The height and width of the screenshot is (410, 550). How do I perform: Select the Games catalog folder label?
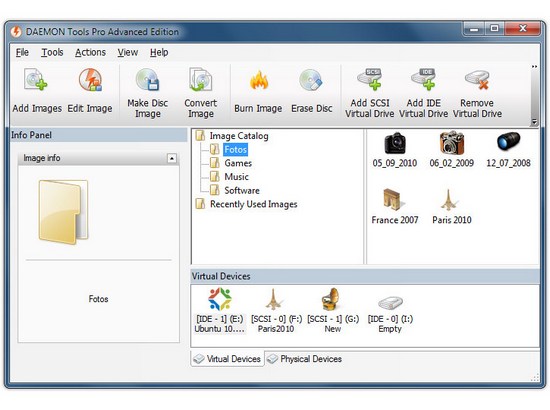(238, 163)
